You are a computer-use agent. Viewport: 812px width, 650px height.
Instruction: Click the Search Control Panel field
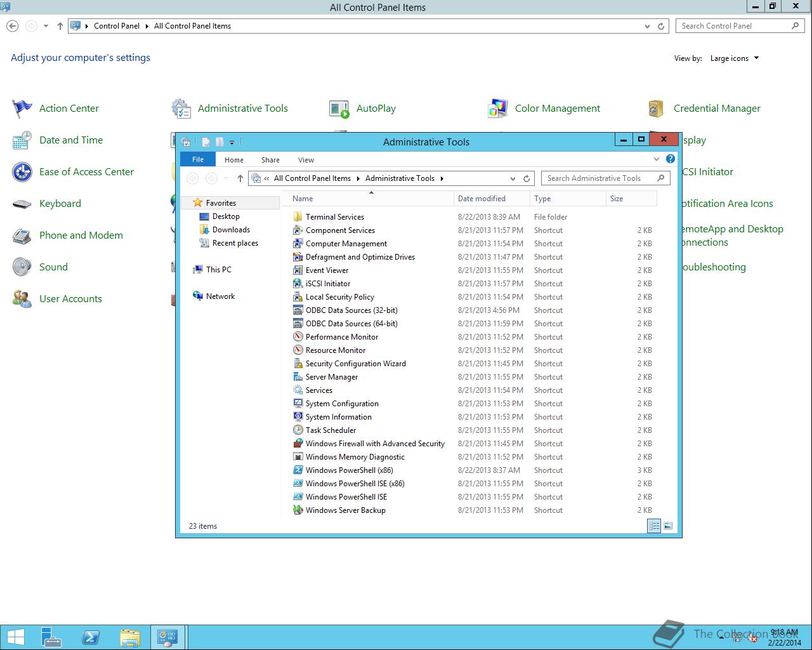pyautogui.click(x=740, y=26)
